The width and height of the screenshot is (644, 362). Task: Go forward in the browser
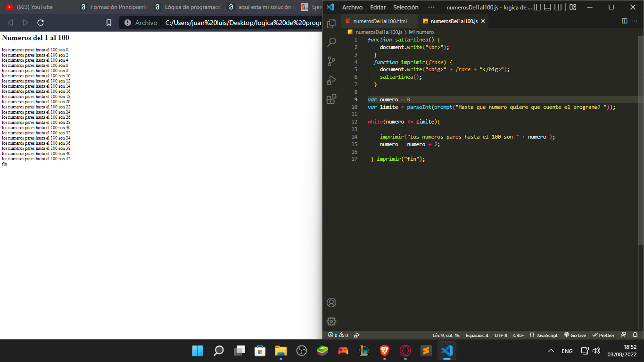pyautogui.click(x=25, y=23)
